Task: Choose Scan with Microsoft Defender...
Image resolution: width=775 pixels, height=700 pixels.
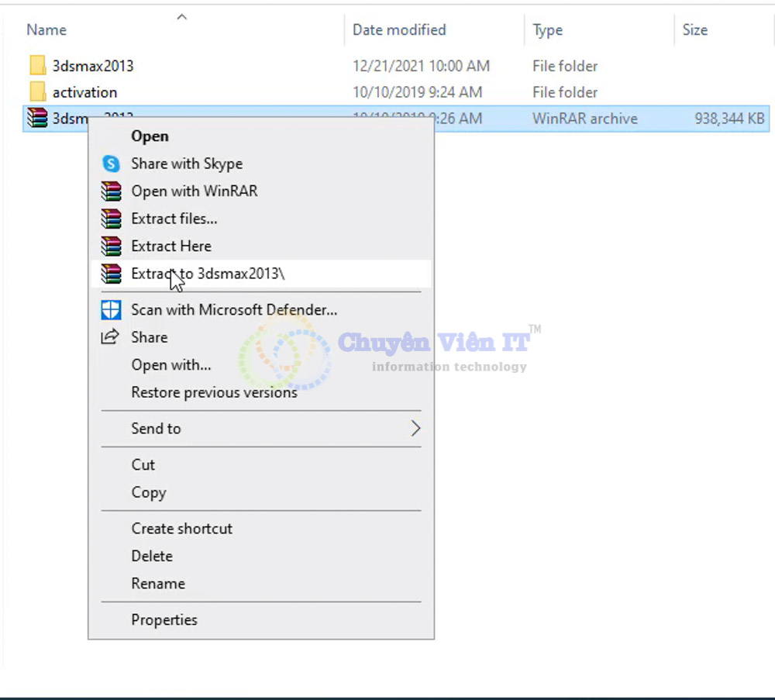Action: 261,310
